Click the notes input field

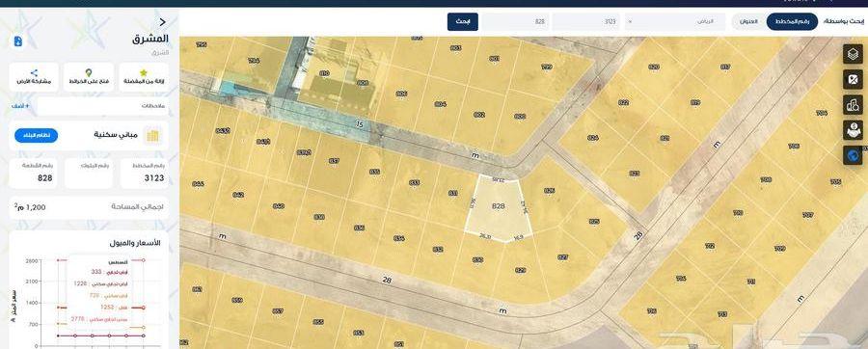click(102, 106)
